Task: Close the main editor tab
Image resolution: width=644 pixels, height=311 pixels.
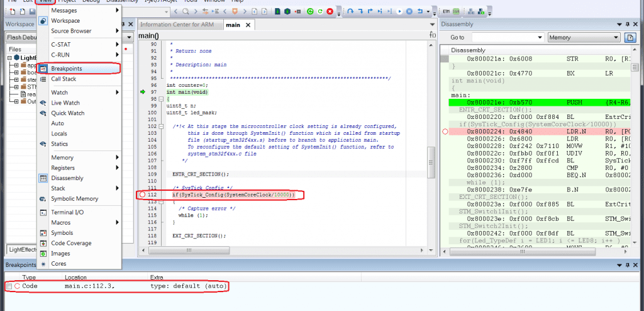Action: [248, 25]
